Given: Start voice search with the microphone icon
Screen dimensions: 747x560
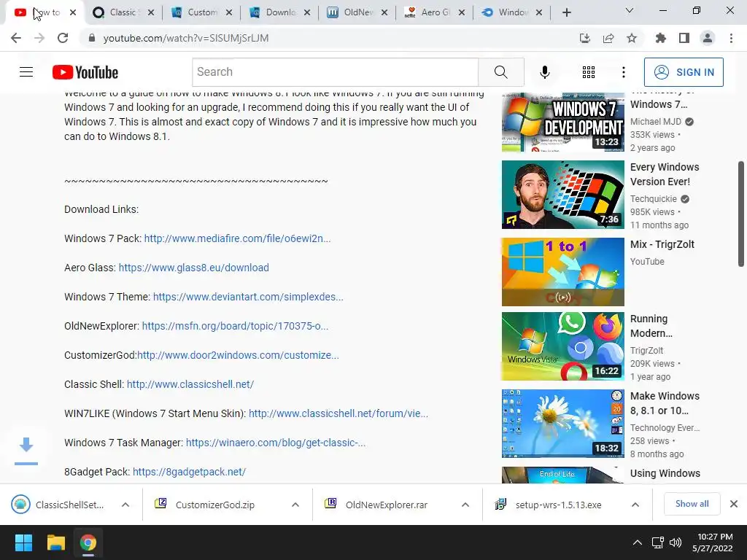Looking at the screenshot, I should 544,72.
